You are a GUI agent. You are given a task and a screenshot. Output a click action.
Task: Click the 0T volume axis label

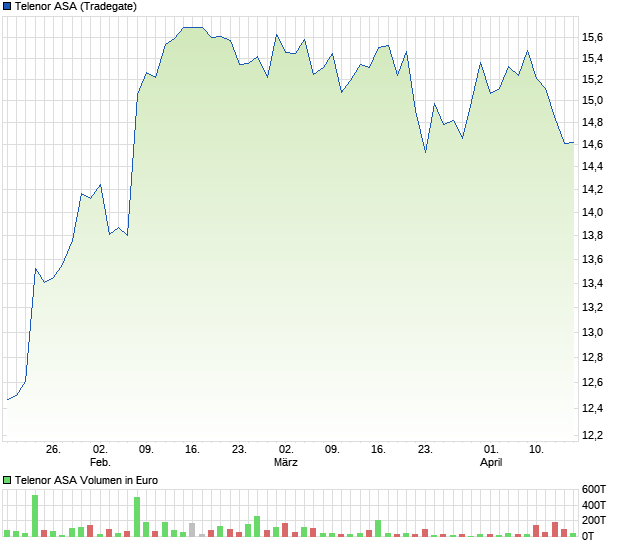click(x=588, y=536)
